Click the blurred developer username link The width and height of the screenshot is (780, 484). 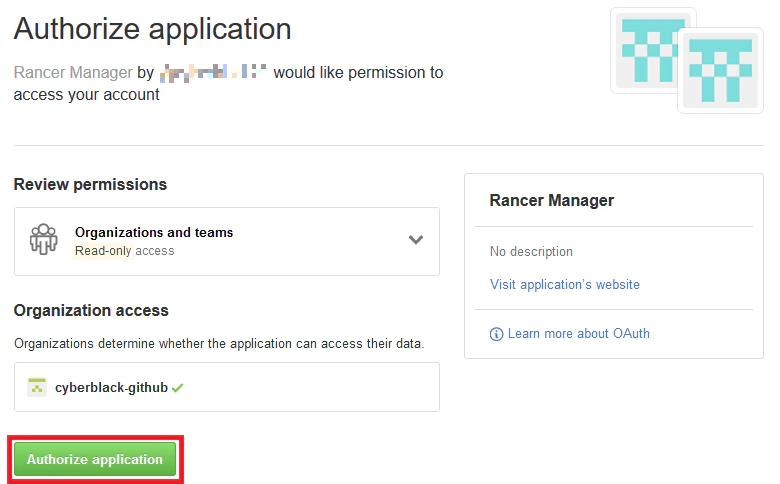click(x=213, y=73)
